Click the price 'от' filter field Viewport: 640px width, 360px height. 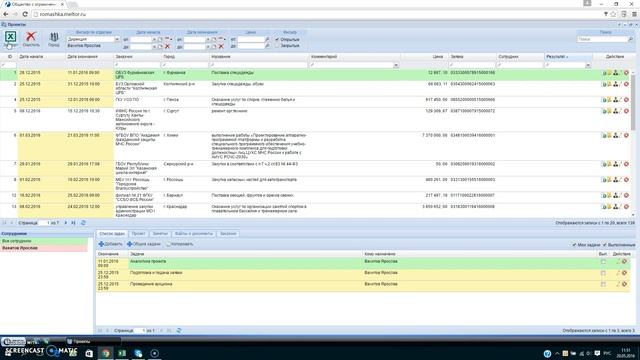251,40
